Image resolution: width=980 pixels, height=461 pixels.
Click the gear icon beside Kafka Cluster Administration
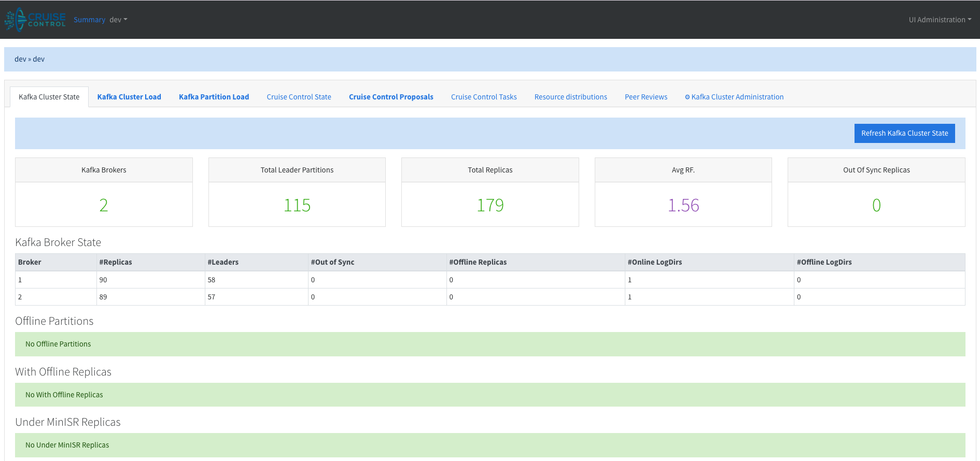[x=687, y=97]
